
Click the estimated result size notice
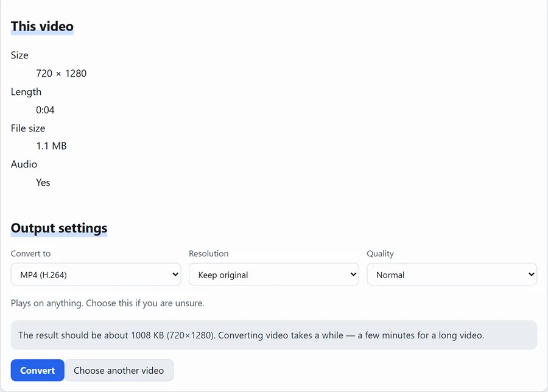pyautogui.click(x=273, y=335)
